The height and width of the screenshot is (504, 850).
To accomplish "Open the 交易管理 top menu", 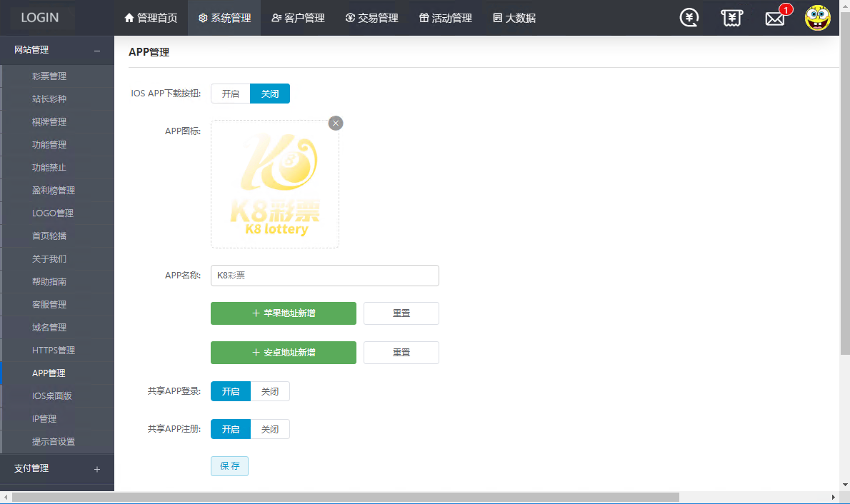I will click(371, 18).
